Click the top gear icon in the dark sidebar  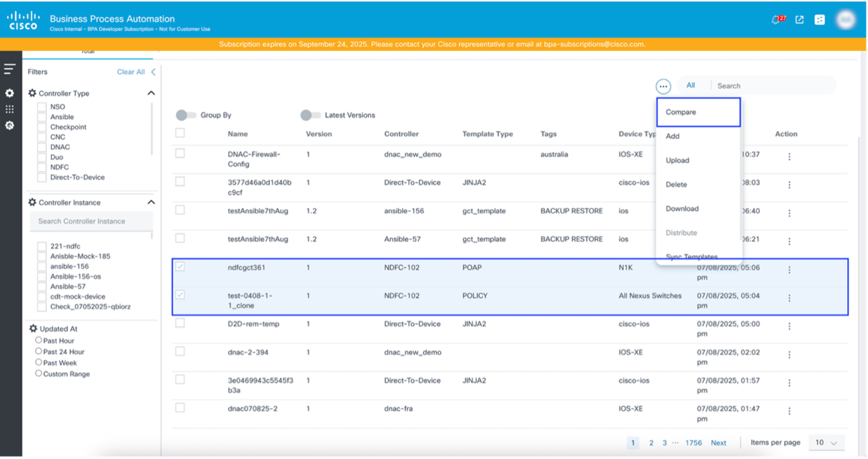click(10, 93)
